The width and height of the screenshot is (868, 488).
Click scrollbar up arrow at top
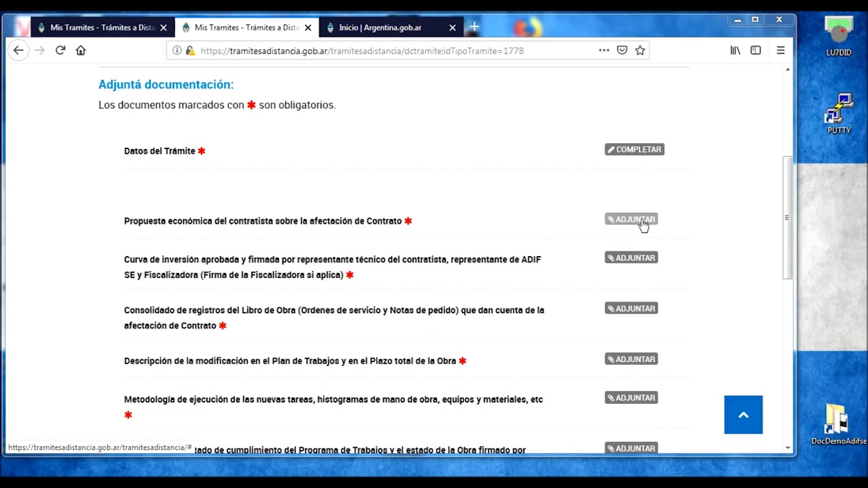pyautogui.click(x=787, y=69)
